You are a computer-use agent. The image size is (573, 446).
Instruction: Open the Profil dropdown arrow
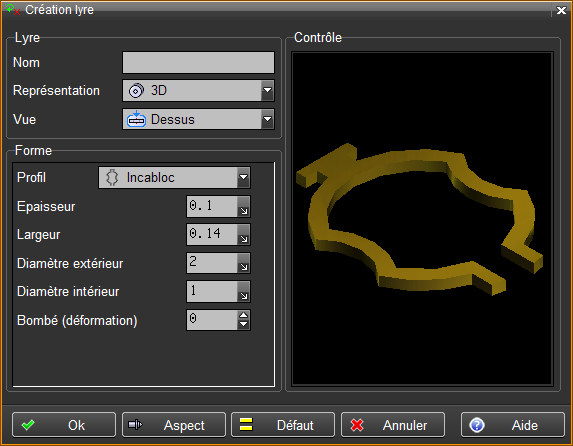pyautogui.click(x=243, y=177)
